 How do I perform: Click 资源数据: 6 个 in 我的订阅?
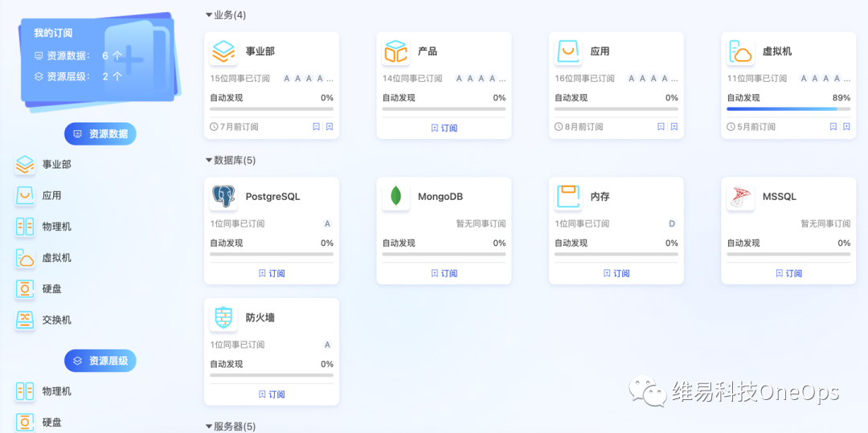point(77,56)
